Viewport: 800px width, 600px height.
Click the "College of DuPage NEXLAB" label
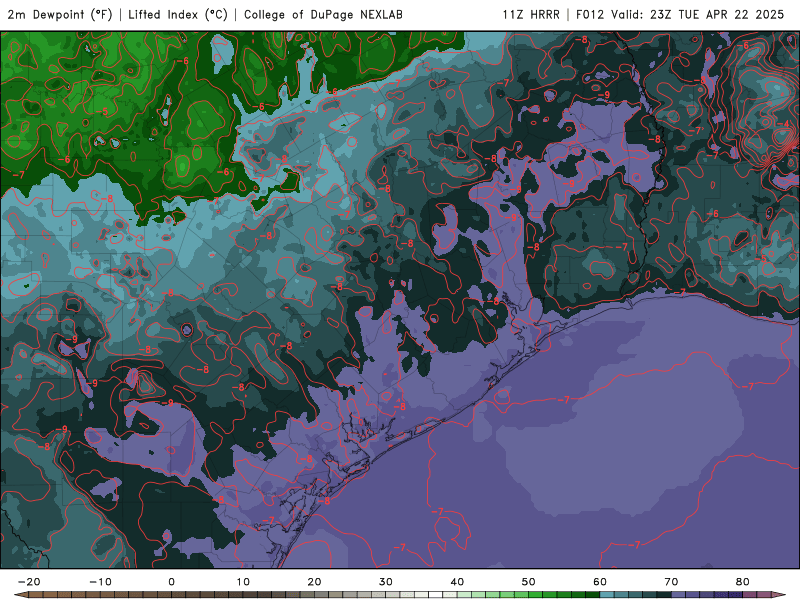coord(323,14)
